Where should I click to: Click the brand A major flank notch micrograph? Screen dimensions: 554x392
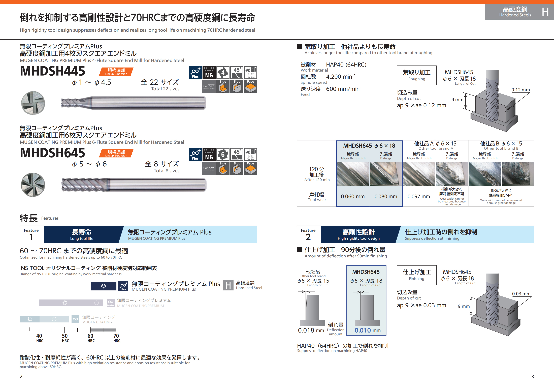pyautogui.click(x=419, y=174)
